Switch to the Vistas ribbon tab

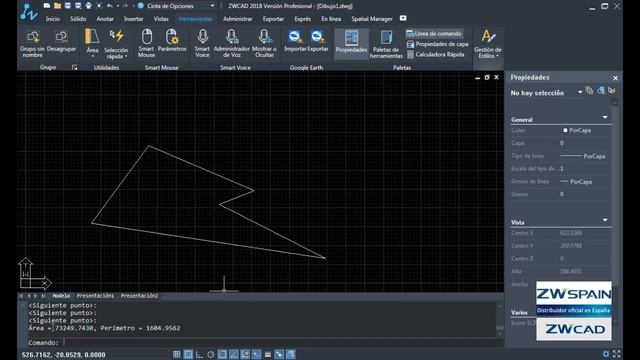pyautogui.click(x=161, y=19)
